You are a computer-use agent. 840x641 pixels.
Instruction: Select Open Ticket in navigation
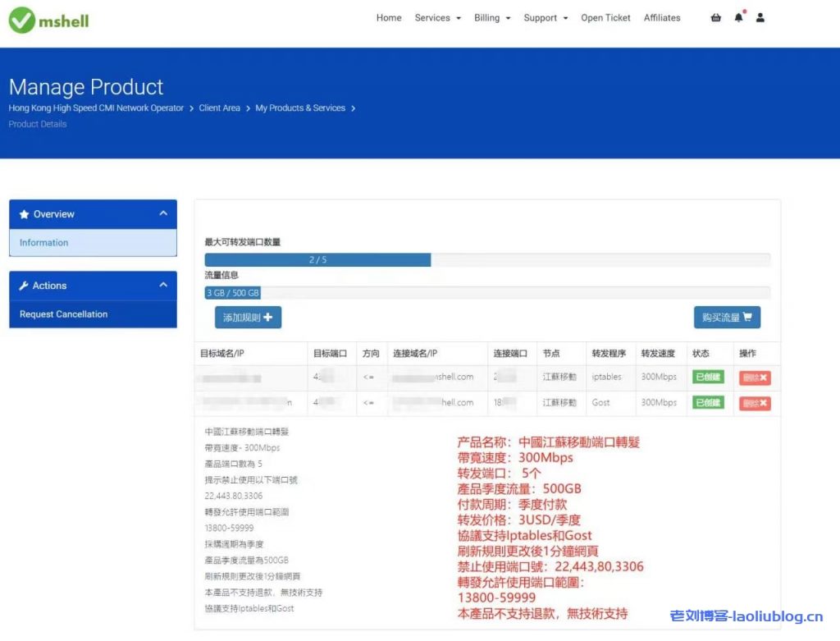tap(605, 18)
